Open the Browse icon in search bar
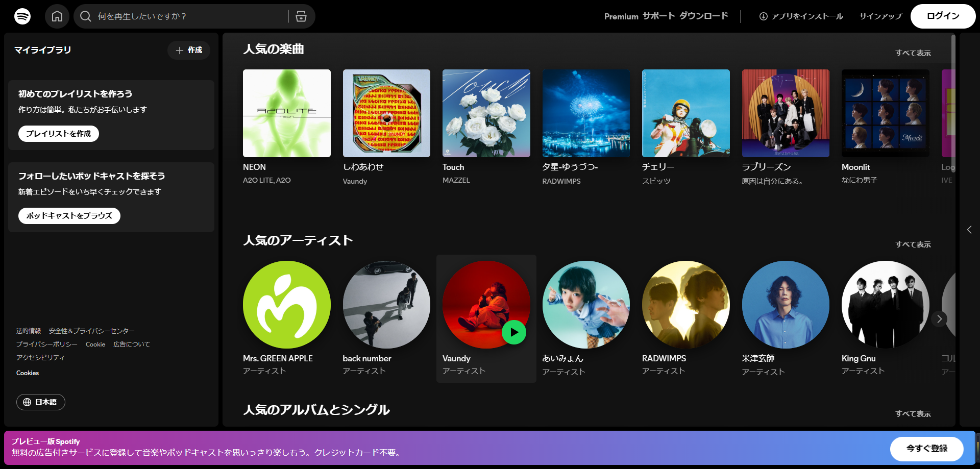Screen dimensions: 980x469 coord(301,16)
